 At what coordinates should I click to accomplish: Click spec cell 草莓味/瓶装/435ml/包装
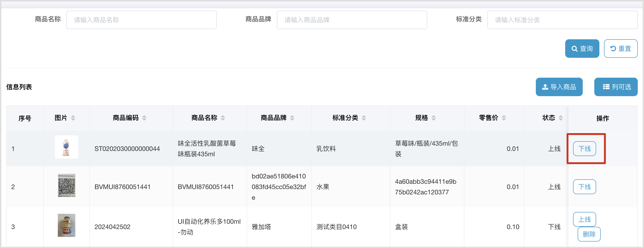(x=426, y=149)
